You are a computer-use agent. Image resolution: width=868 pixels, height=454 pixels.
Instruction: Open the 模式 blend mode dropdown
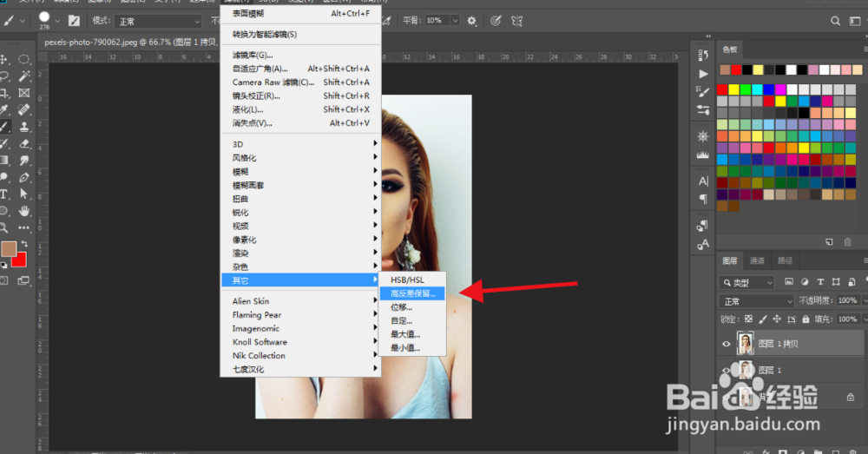[158, 21]
